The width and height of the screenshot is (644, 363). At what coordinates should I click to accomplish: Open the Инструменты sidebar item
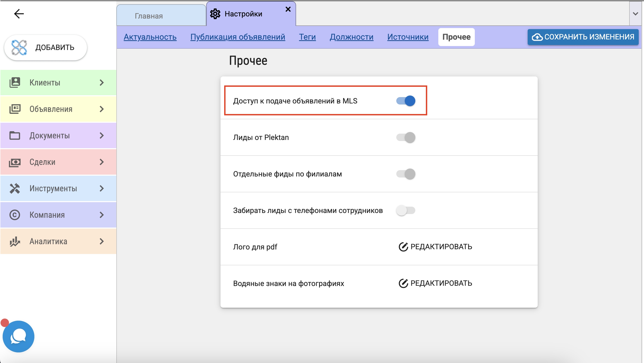click(58, 188)
